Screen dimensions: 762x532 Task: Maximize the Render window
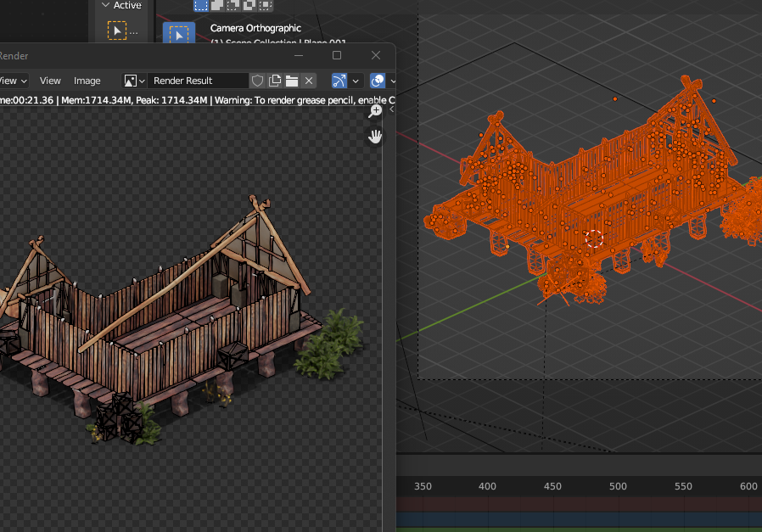pos(337,55)
